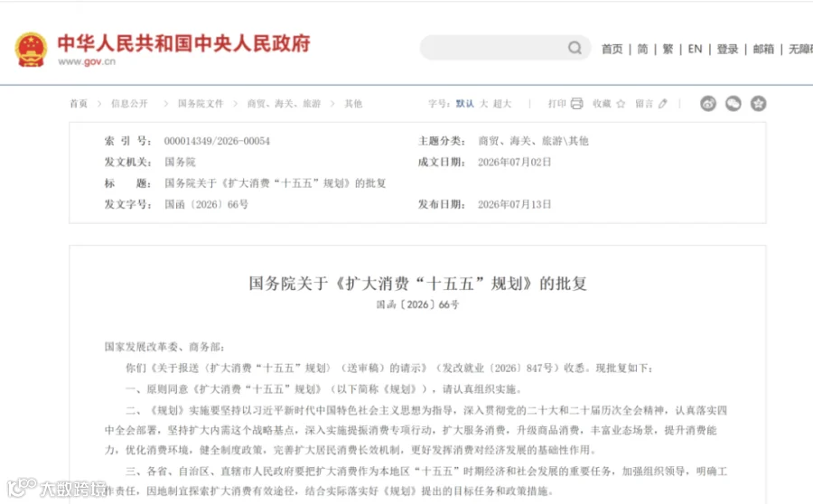Viewport: 813px width, 504px height.
Task: Click the 收藏 favorite text
Action: pyautogui.click(x=602, y=104)
